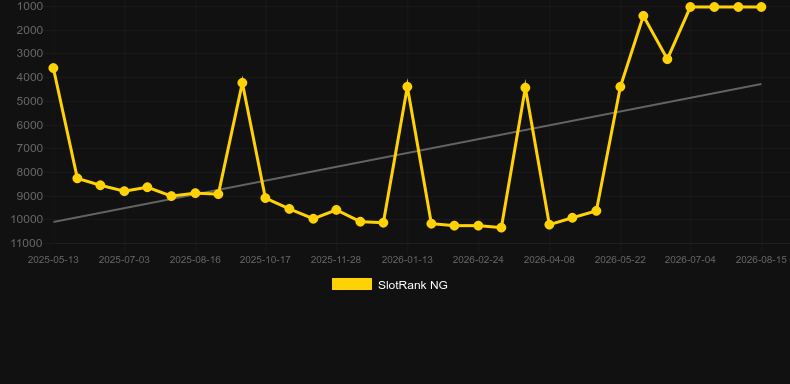The image size is (790, 384).
Task: Click the gray trend line
Action: click(407, 153)
